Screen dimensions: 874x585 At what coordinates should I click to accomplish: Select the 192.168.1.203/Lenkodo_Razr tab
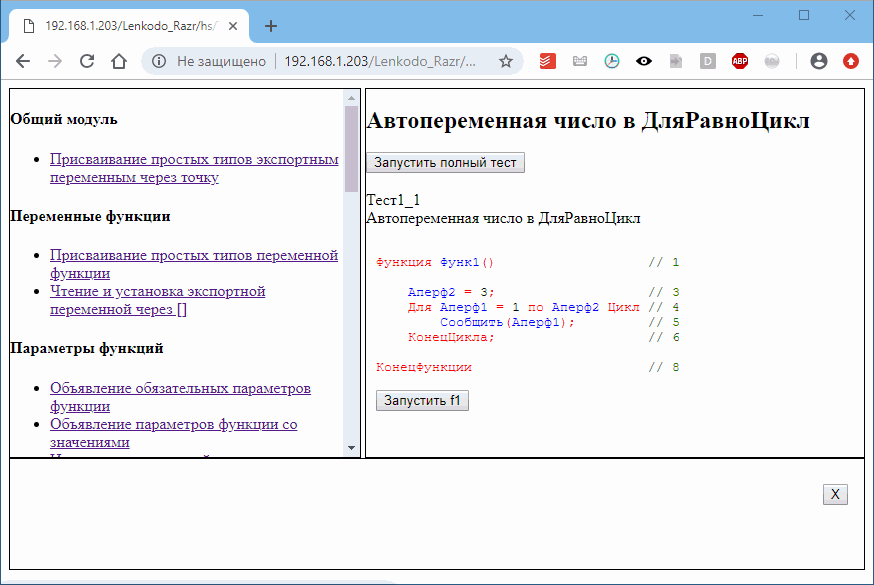click(129, 26)
